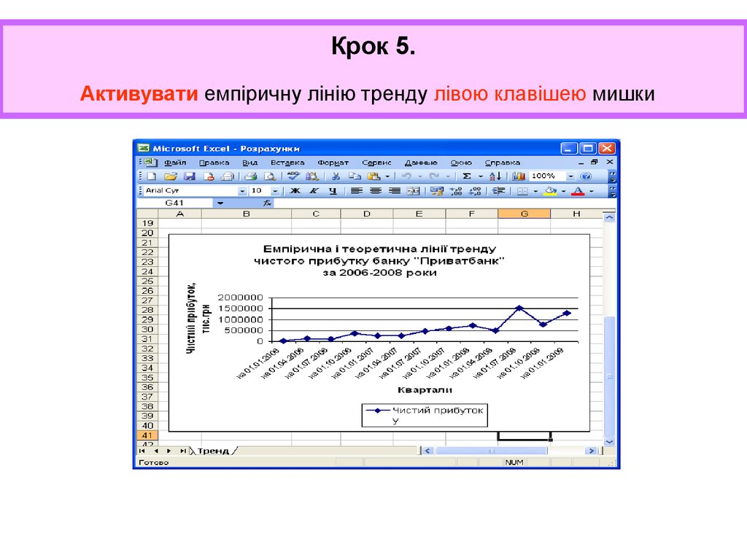This screenshot has height=560, width=747.
Task: Select row 41 header
Action: pos(147,435)
